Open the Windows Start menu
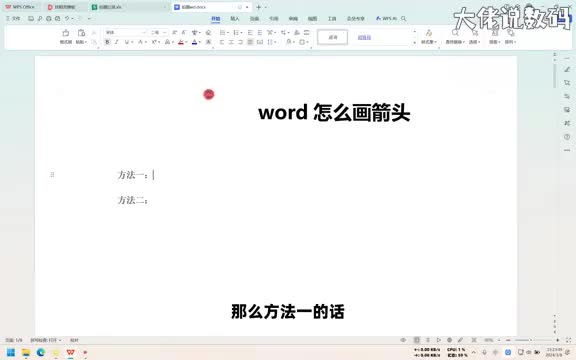The height and width of the screenshot is (360, 576). click(x=11, y=353)
